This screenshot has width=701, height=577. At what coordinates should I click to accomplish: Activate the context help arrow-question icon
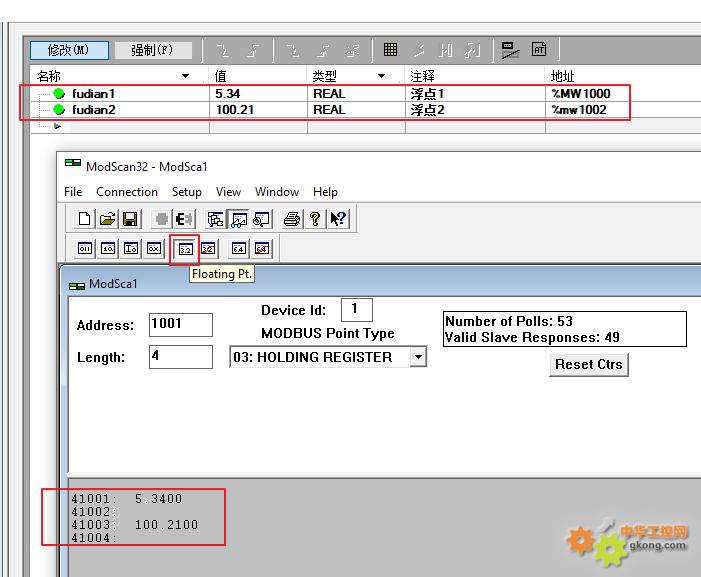(x=338, y=219)
